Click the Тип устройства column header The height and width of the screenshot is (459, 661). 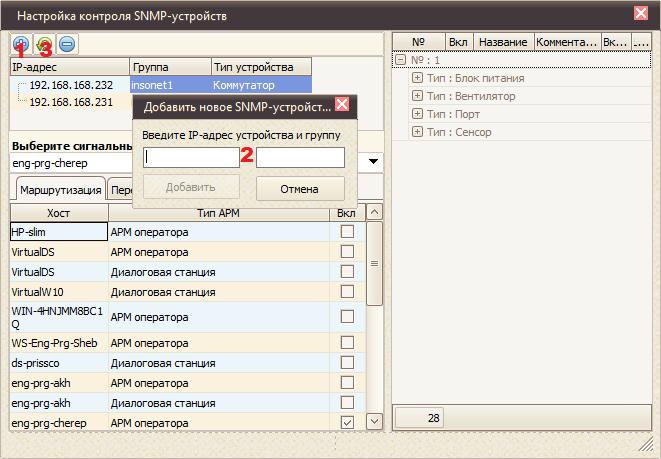[261, 67]
